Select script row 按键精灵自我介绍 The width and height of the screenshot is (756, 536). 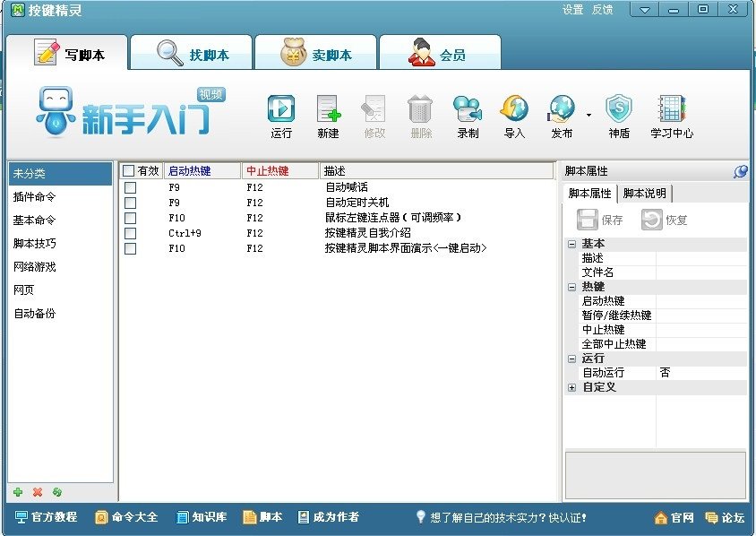[337, 234]
